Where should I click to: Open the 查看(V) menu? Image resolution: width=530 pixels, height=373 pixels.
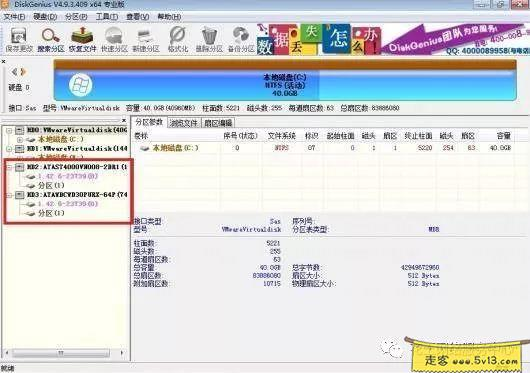[138, 17]
